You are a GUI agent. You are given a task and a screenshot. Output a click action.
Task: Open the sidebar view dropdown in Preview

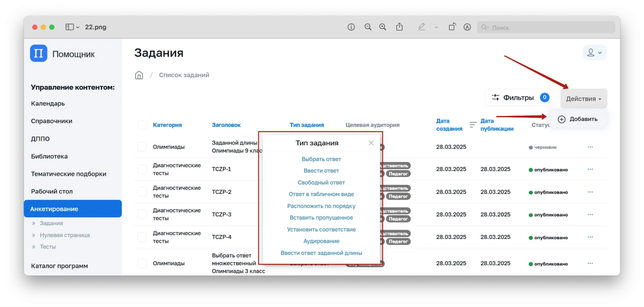coord(72,27)
